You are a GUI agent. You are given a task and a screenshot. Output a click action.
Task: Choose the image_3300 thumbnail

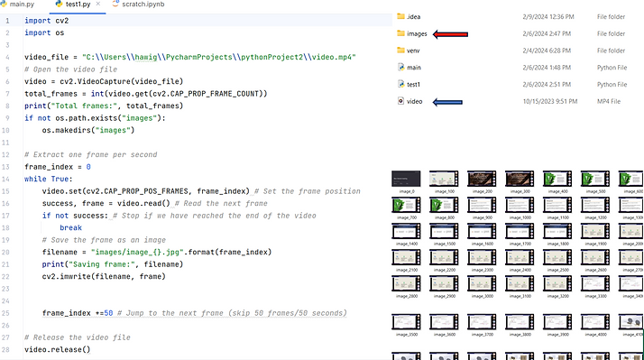pyautogui.click(x=595, y=283)
